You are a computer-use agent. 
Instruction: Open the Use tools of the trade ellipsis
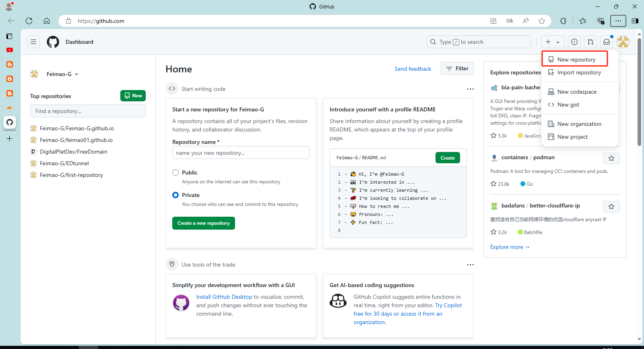470,265
